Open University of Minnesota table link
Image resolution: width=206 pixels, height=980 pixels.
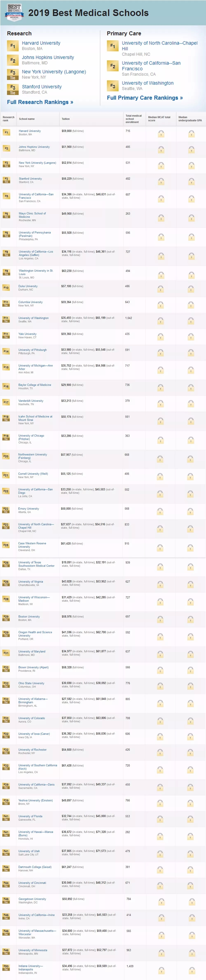pos(33,950)
